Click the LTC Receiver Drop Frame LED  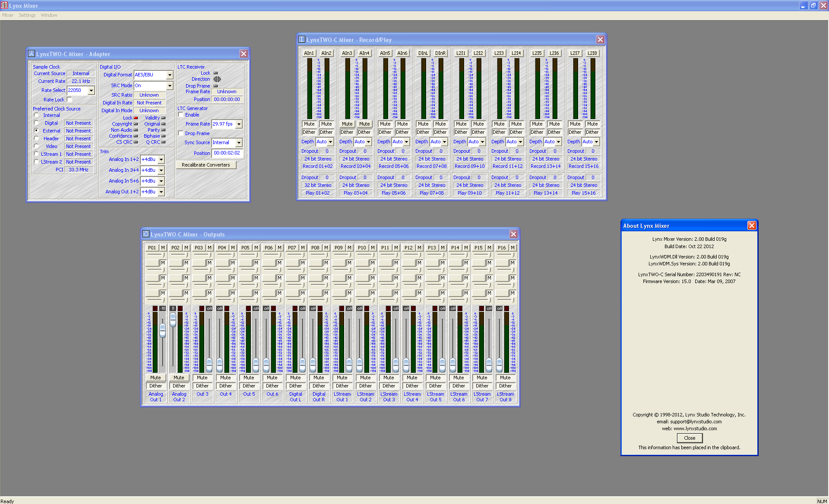[215, 86]
